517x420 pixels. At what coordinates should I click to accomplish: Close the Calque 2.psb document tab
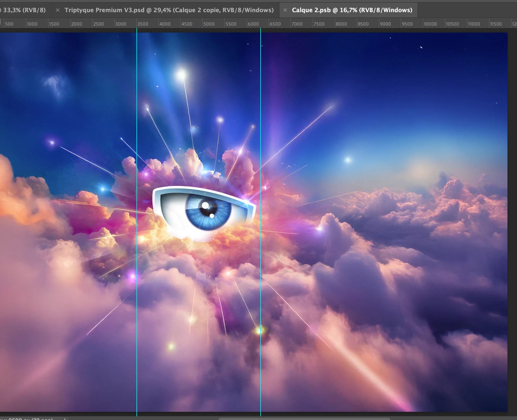pyautogui.click(x=285, y=10)
